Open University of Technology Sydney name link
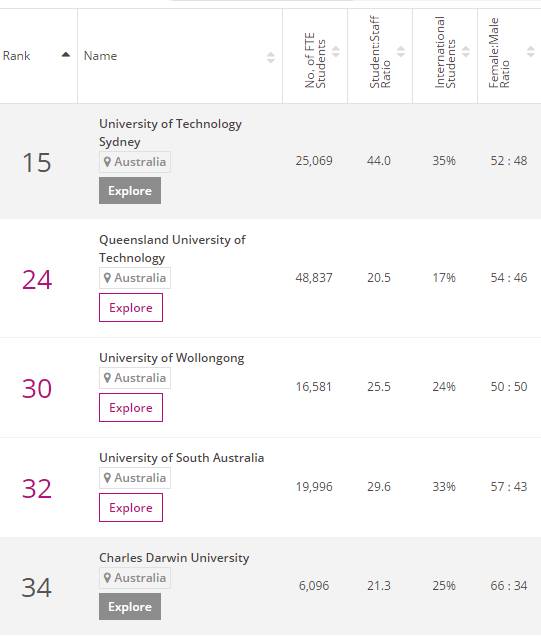The image size is (541, 638). point(170,133)
